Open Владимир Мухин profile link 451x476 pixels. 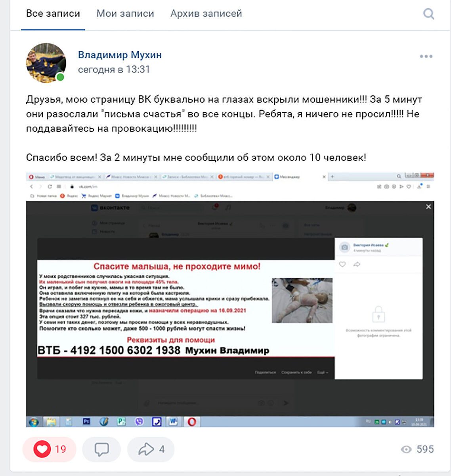[120, 55]
